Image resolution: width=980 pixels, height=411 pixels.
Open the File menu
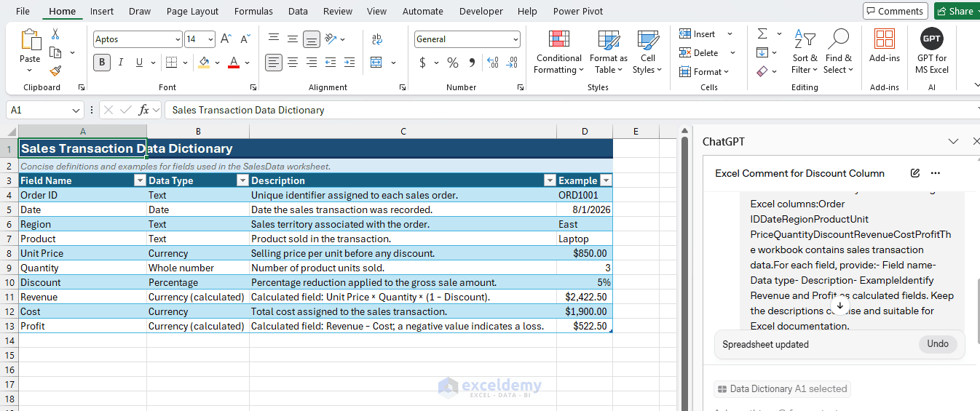coord(23,11)
